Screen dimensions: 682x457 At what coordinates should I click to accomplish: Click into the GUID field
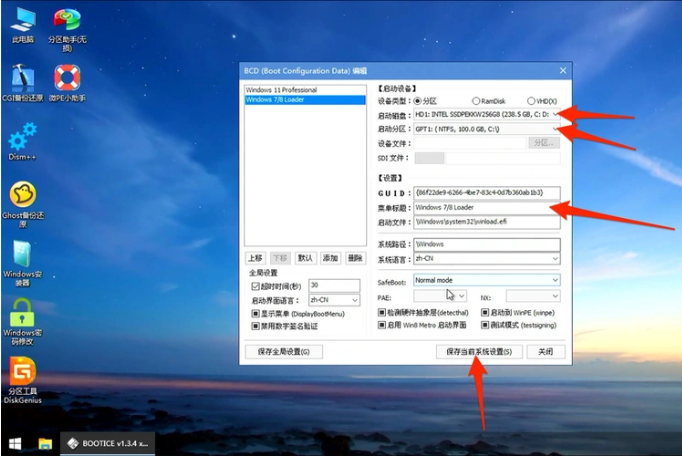tap(487, 193)
